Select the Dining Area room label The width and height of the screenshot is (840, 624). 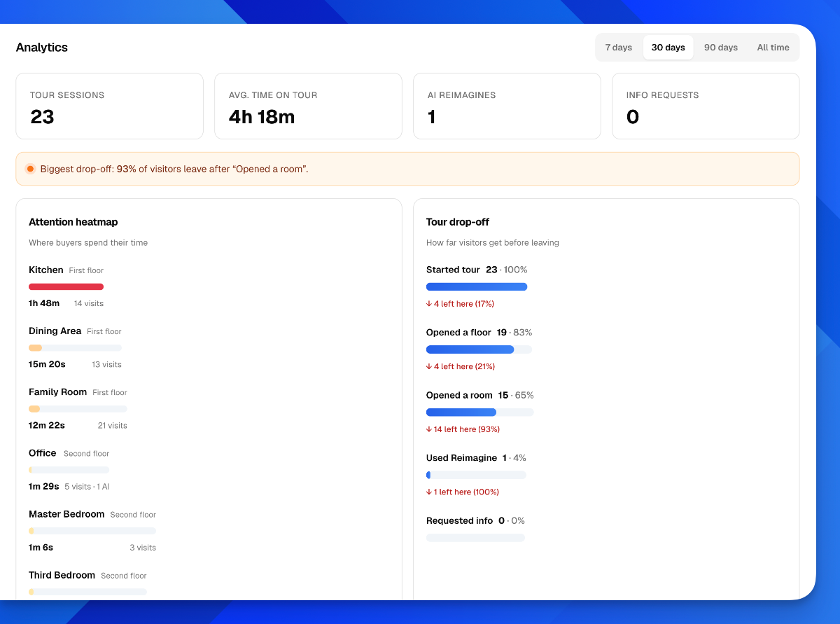coord(55,331)
